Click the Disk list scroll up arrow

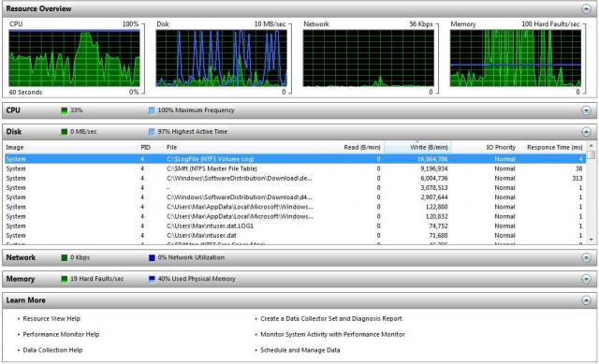click(x=591, y=146)
